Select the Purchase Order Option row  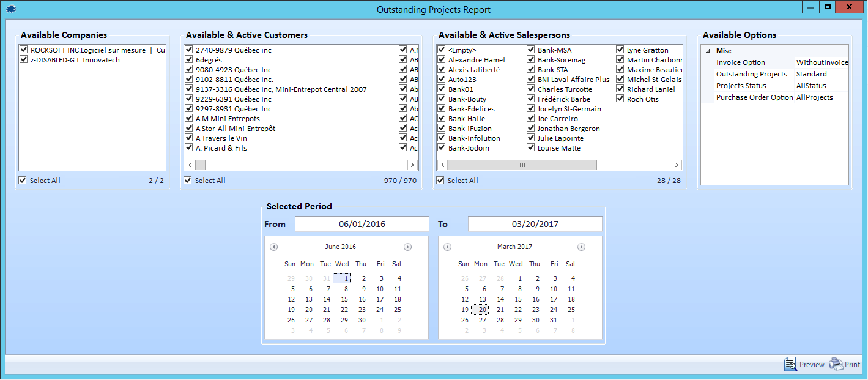(754, 97)
